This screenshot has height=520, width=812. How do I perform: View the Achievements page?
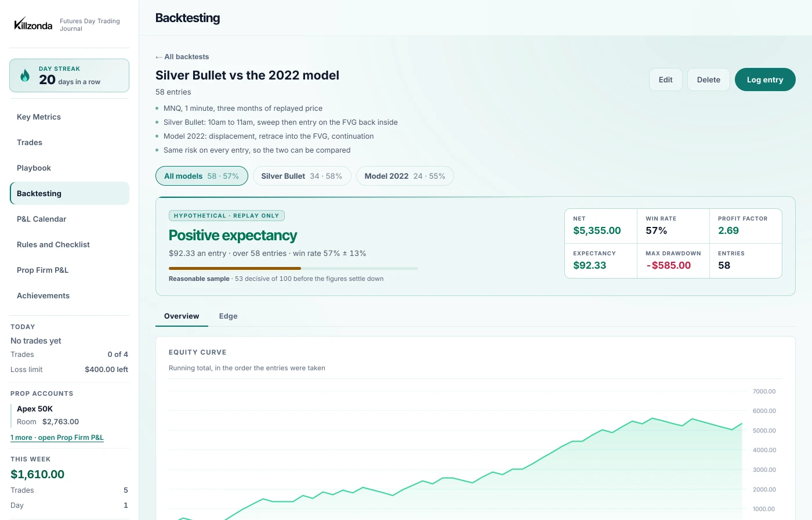(70, 295)
